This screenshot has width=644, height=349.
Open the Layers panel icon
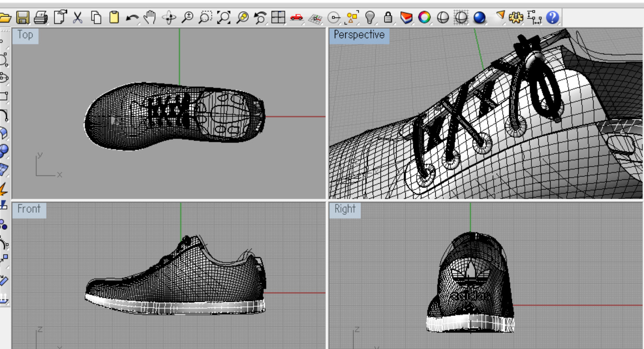coord(406,17)
